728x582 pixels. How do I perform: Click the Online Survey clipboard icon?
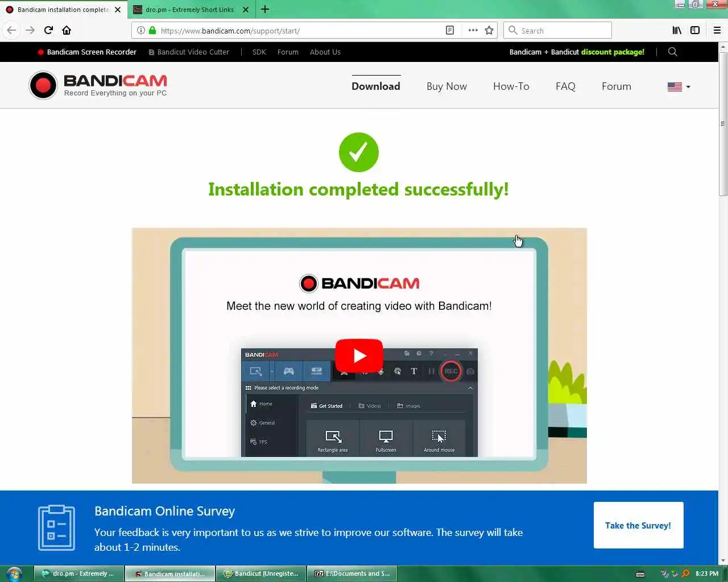point(56,527)
